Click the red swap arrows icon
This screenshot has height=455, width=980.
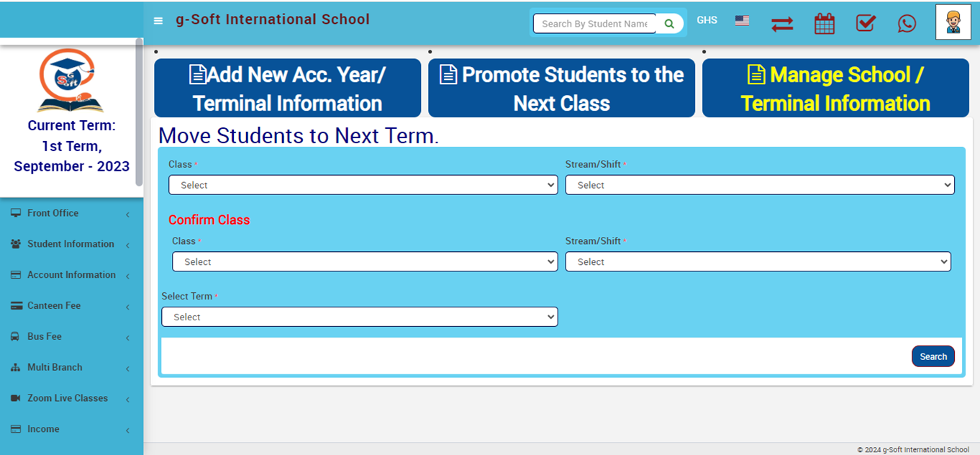tap(782, 24)
